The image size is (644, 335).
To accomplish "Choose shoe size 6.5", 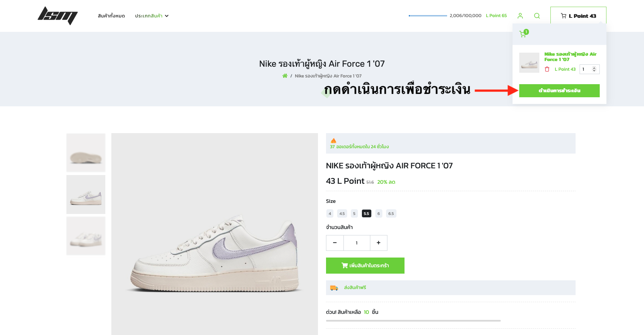I will (391, 214).
